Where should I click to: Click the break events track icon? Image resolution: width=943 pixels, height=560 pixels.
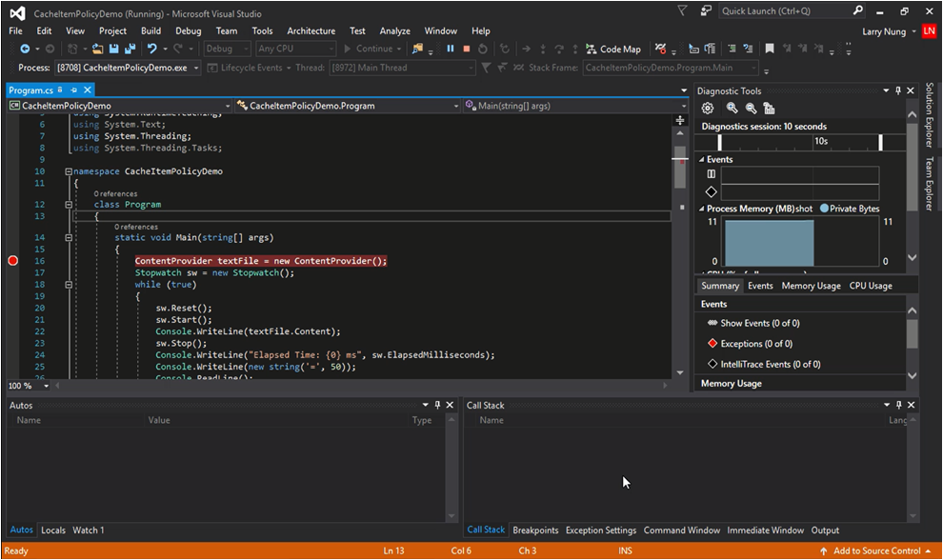click(712, 174)
